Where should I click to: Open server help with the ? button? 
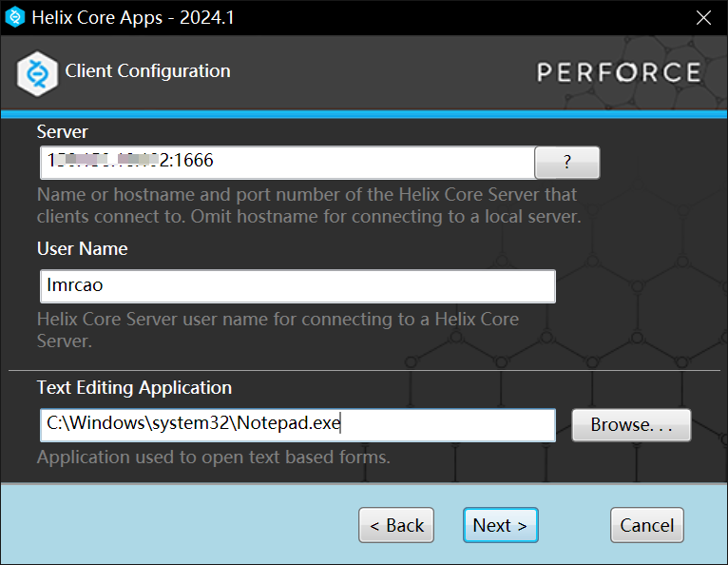pyautogui.click(x=566, y=162)
